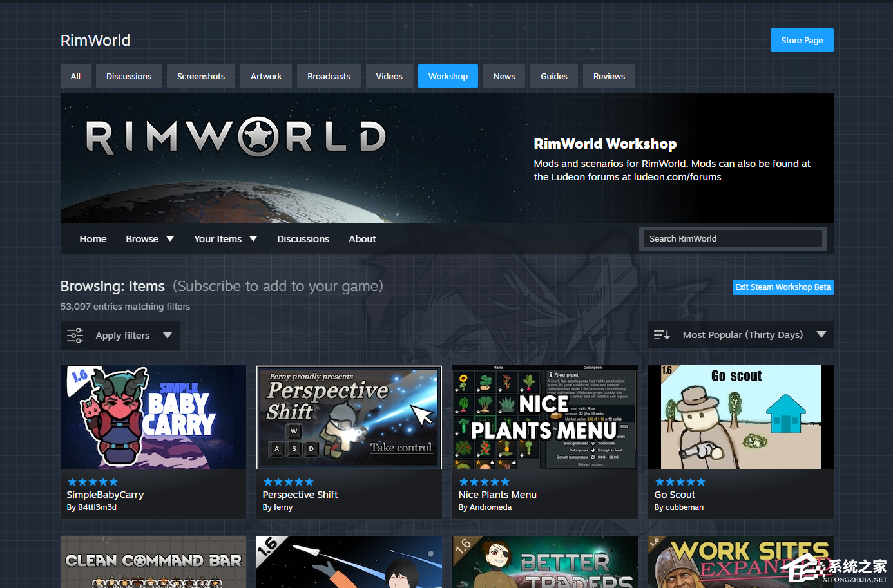Open the Guides tab
This screenshot has height=588, width=893.
(554, 76)
